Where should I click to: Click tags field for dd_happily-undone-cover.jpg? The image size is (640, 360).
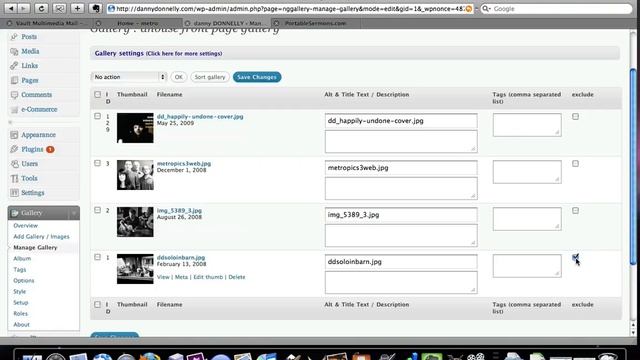coord(527,125)
